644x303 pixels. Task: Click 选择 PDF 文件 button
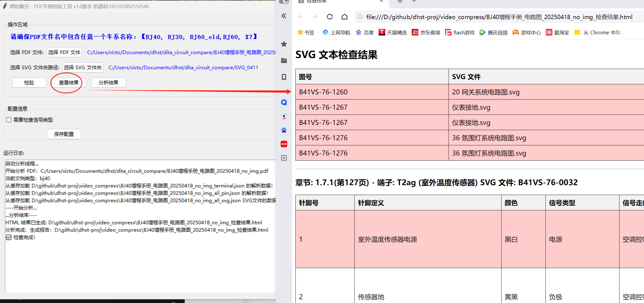coord(64,52)
